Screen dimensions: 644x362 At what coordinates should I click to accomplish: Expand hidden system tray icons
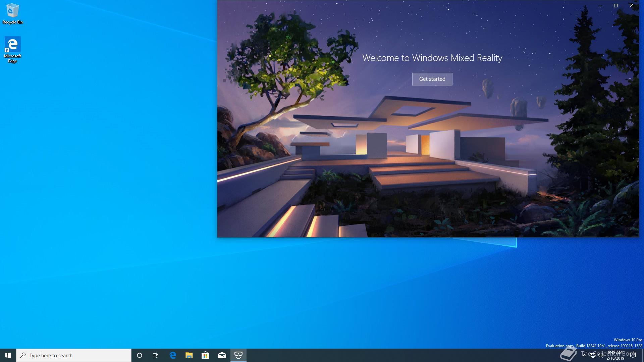tap(585, 355)
